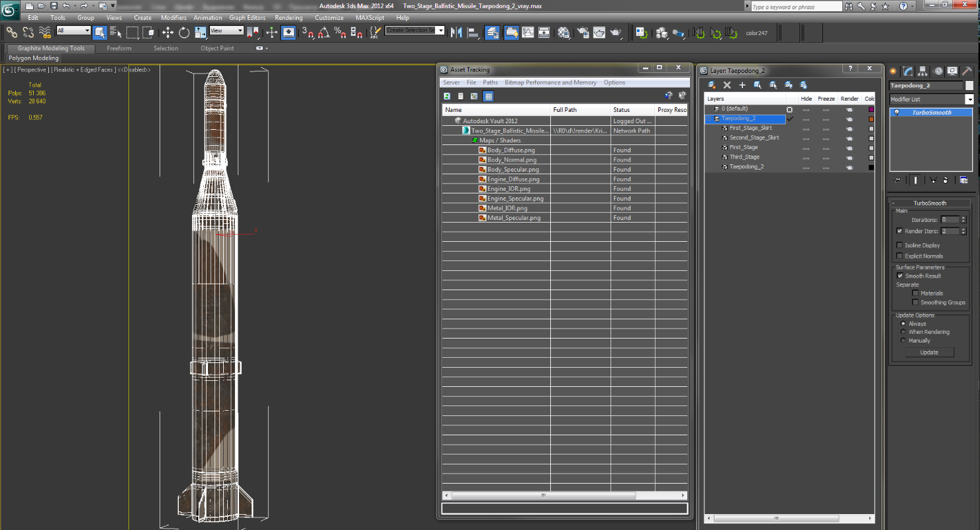This screenshot has width=980, height=530.
Task: Enable Explicit Normals checkbox
Action: click(899, 256)
